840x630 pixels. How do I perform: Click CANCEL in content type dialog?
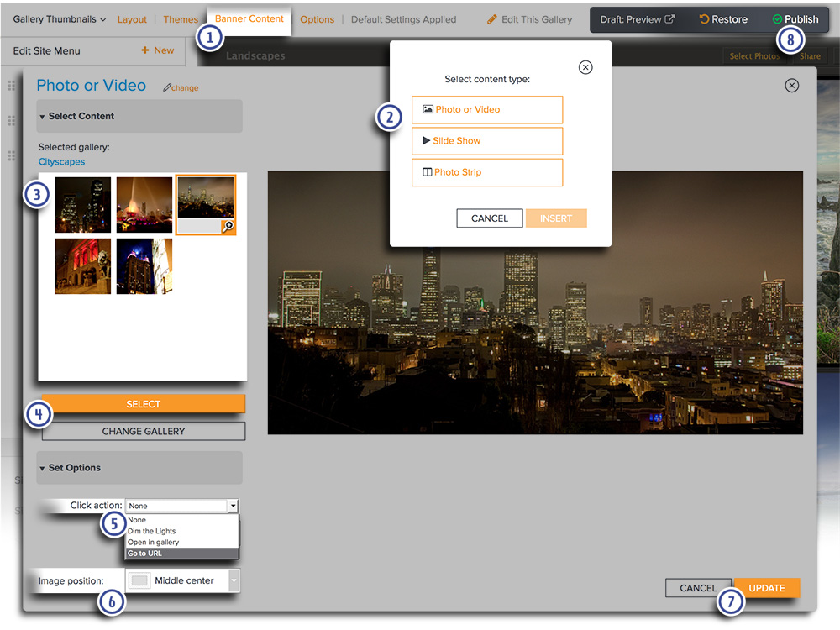pos(490,218)
